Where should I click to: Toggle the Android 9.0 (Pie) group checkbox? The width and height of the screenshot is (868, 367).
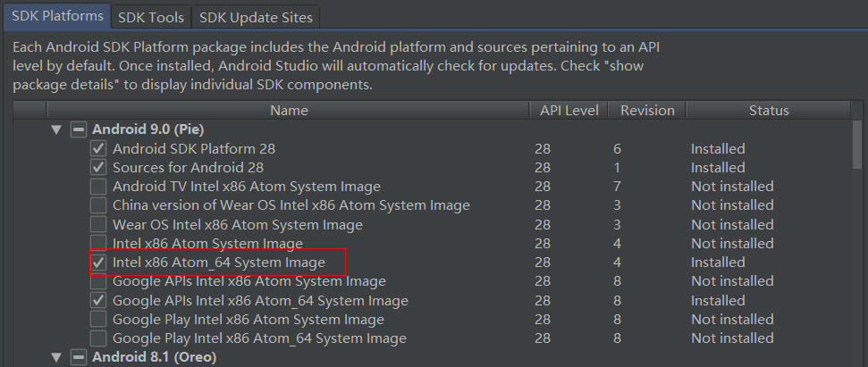pyautogui.click(x=79, y=129)
